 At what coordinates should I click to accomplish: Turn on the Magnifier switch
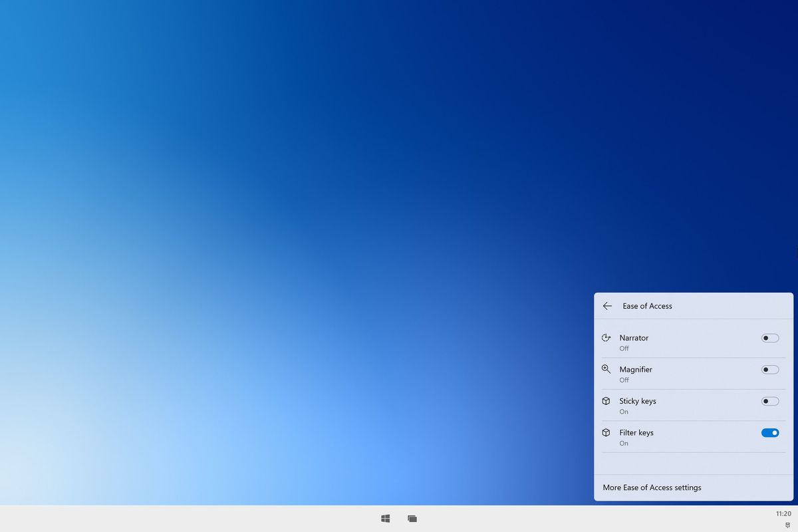pos(769,369)
